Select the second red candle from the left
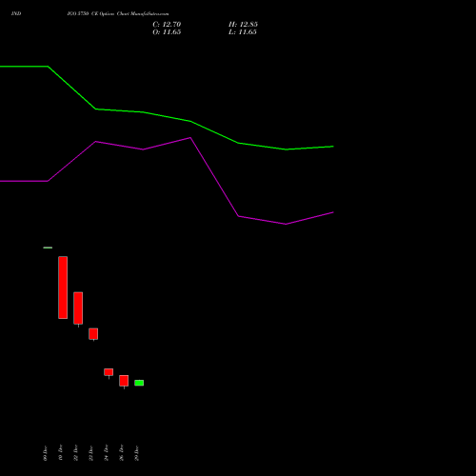The image size is (476, 476). [78, 308]
